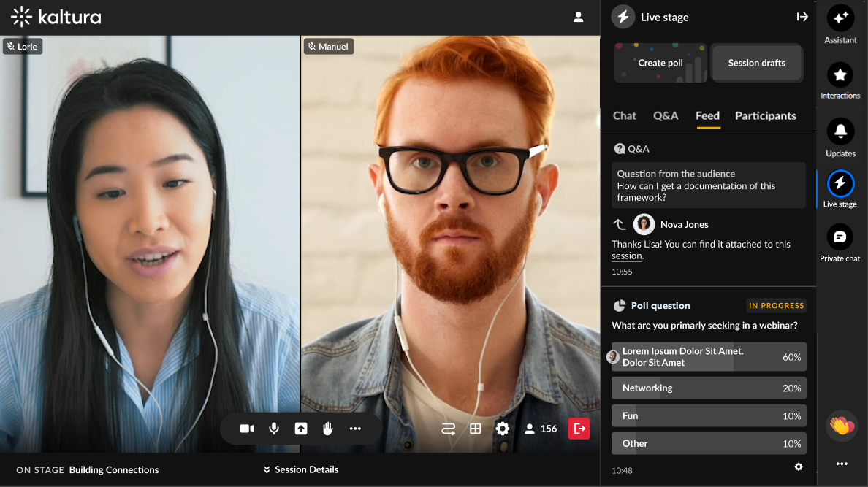Click the Create poll button
The image size is (868, 487).
(660, 63)
